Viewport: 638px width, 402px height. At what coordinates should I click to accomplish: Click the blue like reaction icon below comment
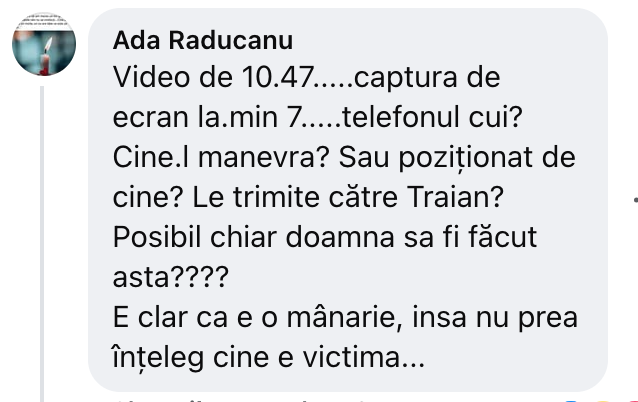click(570, 401)
